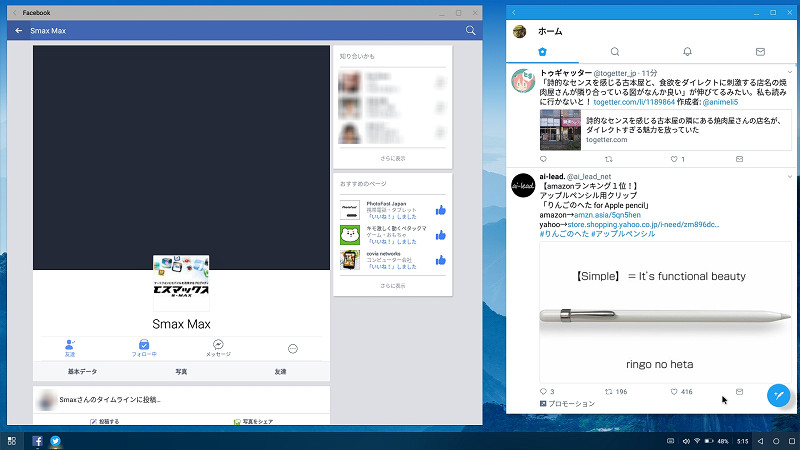Image resolution: width=800 pixels, height=450 pixels.
Task: Open the @animeli5 mention link
Action: (720, 102)
